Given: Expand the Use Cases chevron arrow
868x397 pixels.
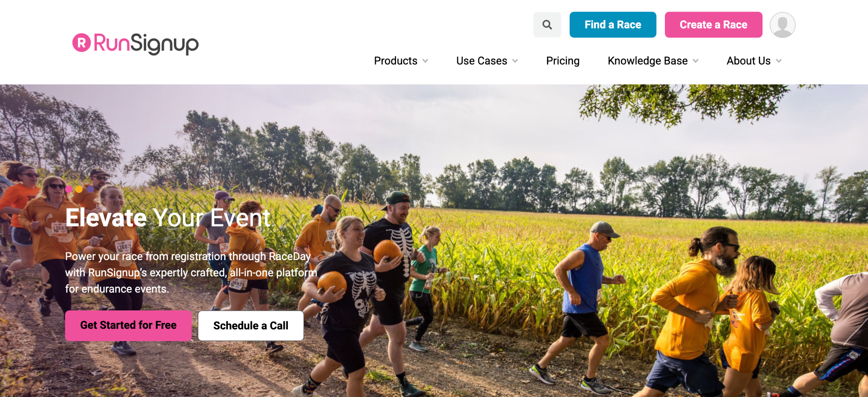Looking at the screenshot, I should [515, 61].
